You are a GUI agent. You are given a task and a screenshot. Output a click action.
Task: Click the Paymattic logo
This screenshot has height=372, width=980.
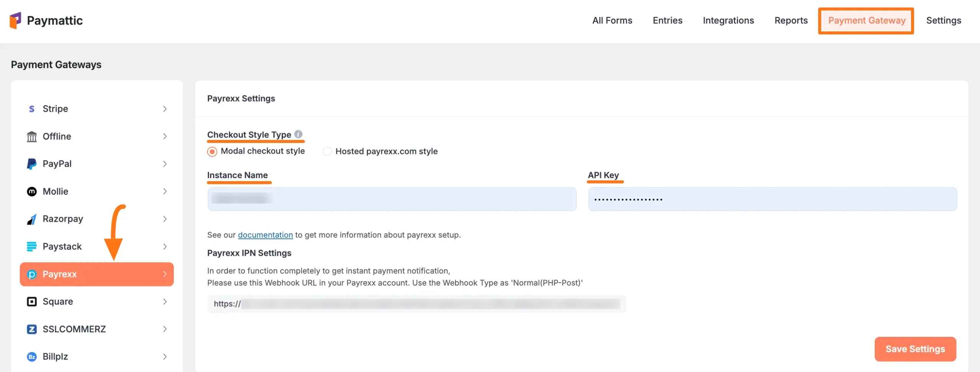click(46, 20)
